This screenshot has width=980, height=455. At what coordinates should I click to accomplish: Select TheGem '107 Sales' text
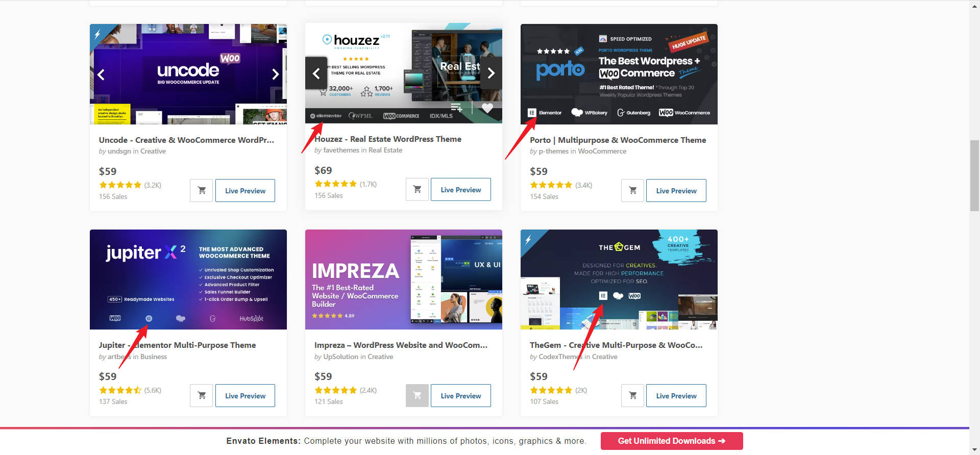pos(544,401)
